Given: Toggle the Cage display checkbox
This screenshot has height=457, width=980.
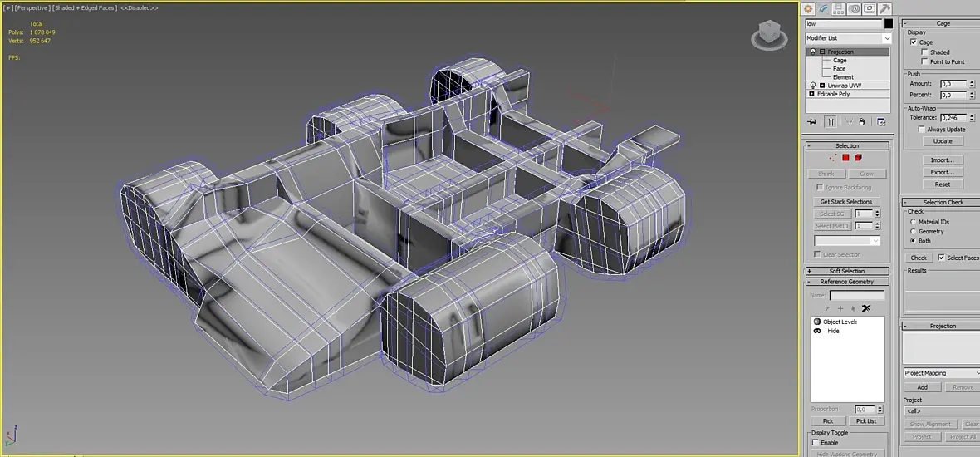Looking at the screenshot, I should 914,42.
